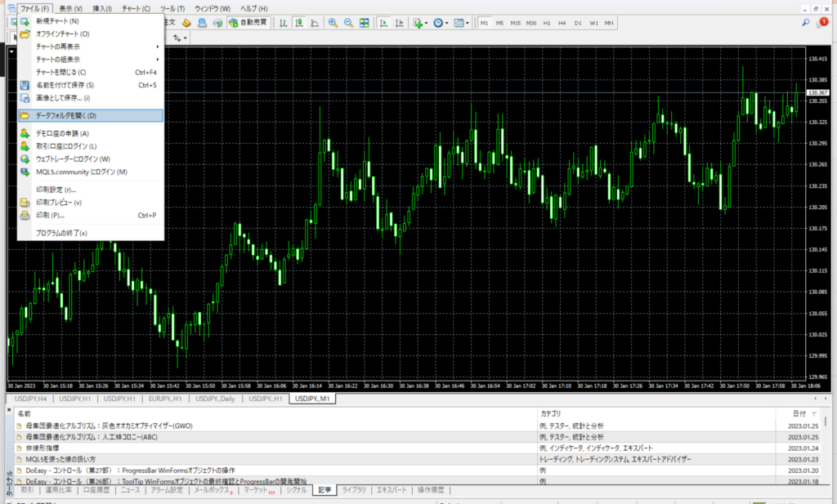This screenshot has width=837, height=504.
Task: Select 名前を付けて保存 menu item
Action: pyautogui.click(x=91, y=85)
